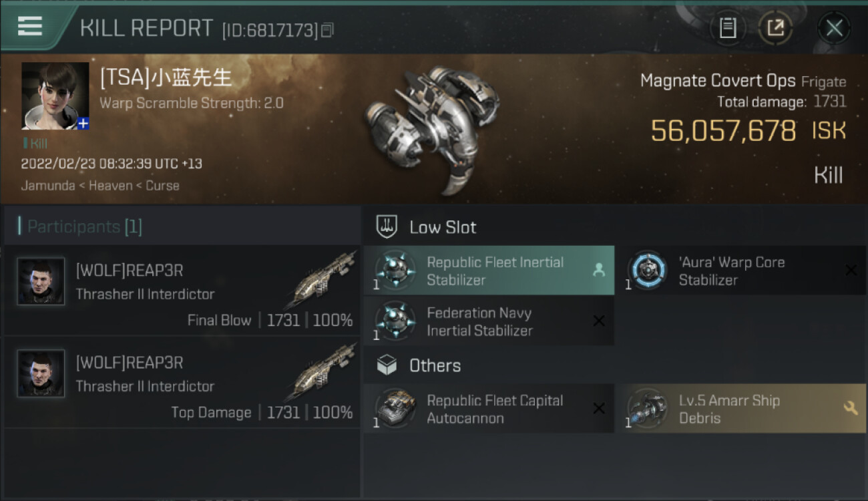Close the kill report window

click(x=834, y=28)
